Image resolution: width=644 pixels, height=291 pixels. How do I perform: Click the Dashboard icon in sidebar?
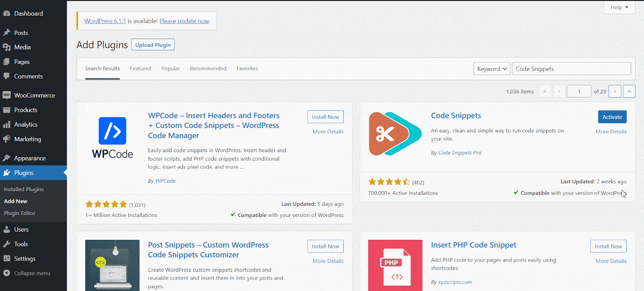6,13
